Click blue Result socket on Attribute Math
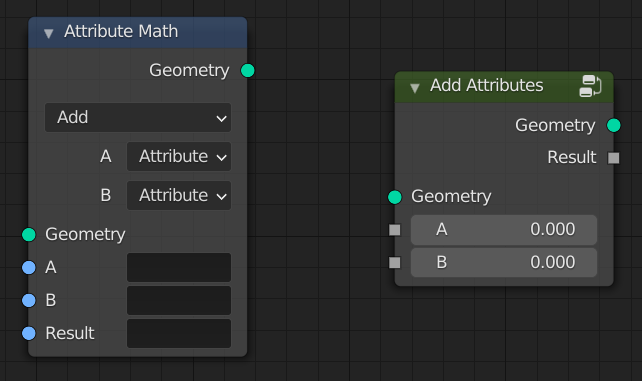Image resolution: width=642 pixels, height=381 pixels. click(x=29, y=333)
